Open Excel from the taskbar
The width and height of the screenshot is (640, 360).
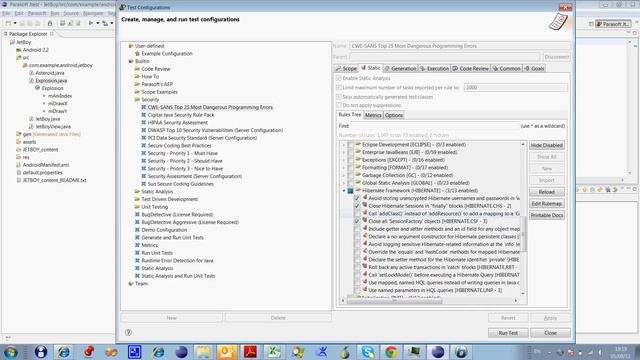point(273,352)
